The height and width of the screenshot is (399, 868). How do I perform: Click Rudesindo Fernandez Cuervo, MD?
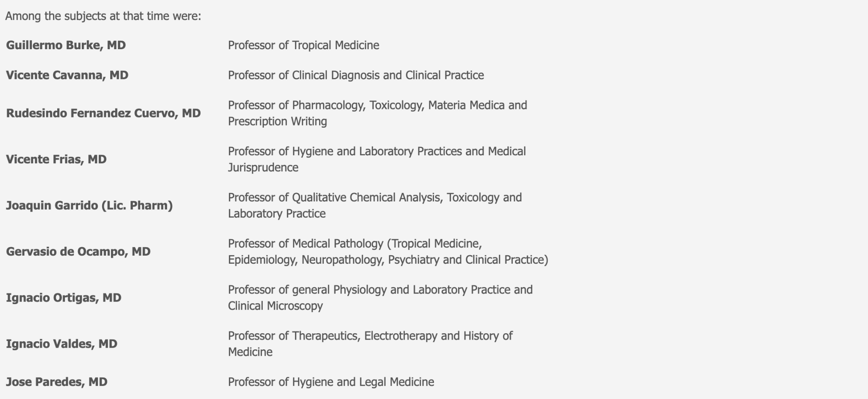(x=103, y=113)
